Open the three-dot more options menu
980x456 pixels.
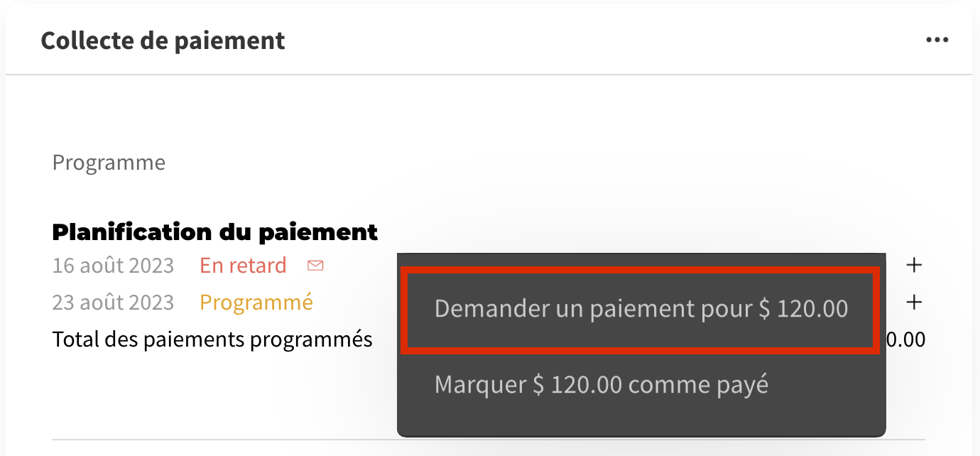pyautogui.click(x=937, y=40)
